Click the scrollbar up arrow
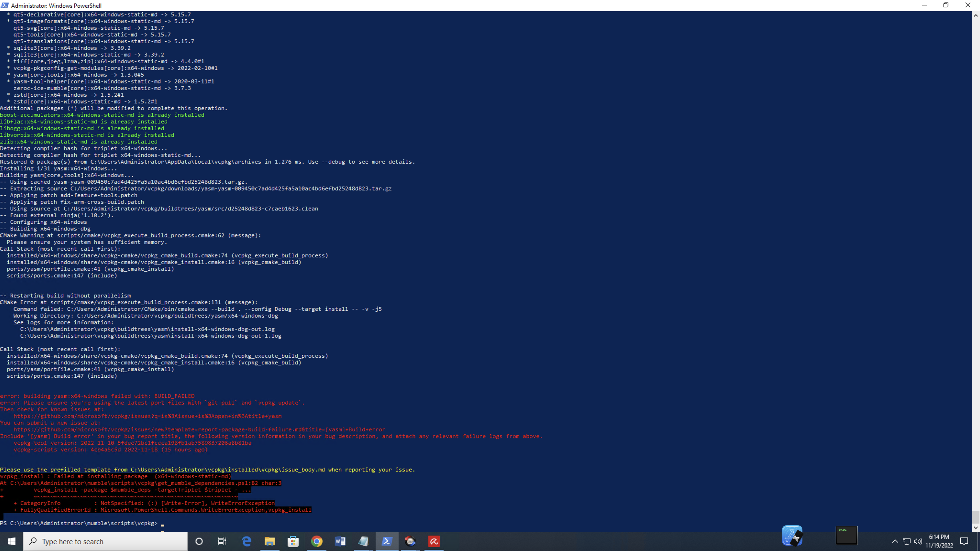 (975, 16)
